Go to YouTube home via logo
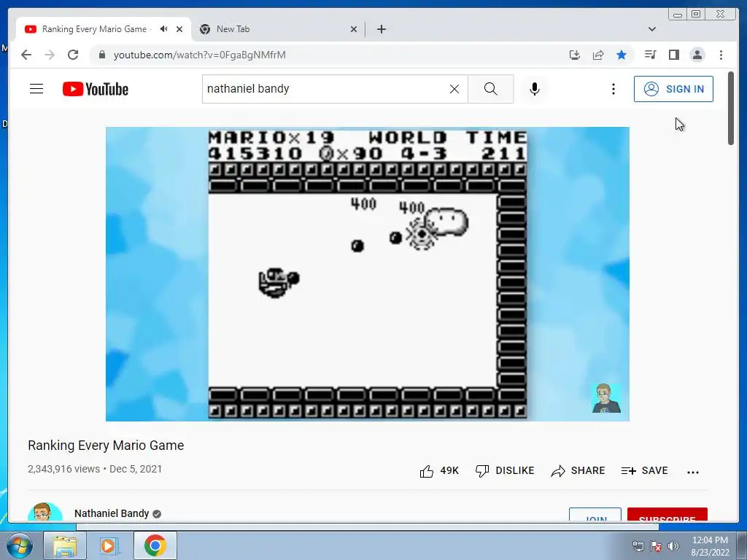 coord(96,89)
